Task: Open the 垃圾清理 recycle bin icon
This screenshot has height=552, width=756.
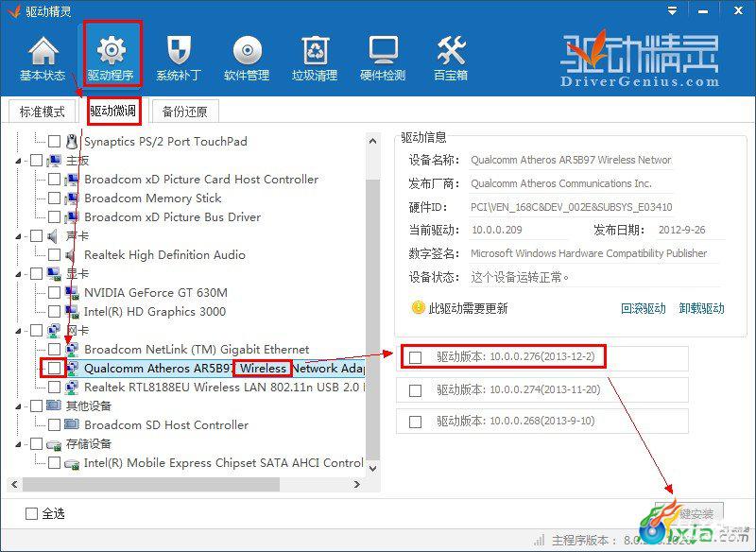Action: (x=315, y=51)
